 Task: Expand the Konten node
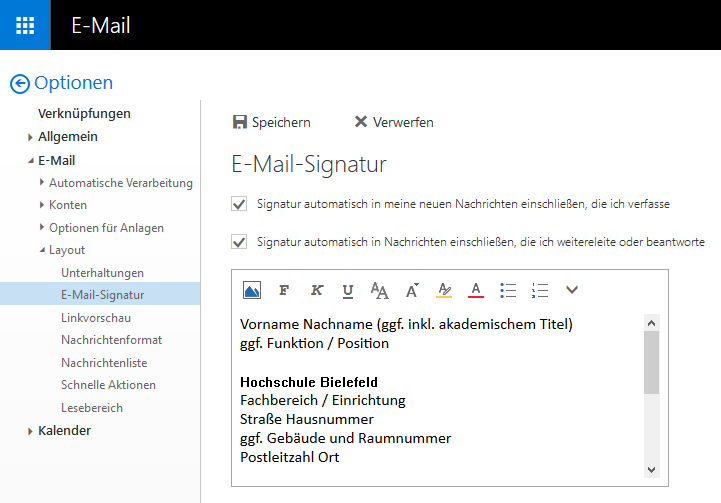tap(42, 205)
